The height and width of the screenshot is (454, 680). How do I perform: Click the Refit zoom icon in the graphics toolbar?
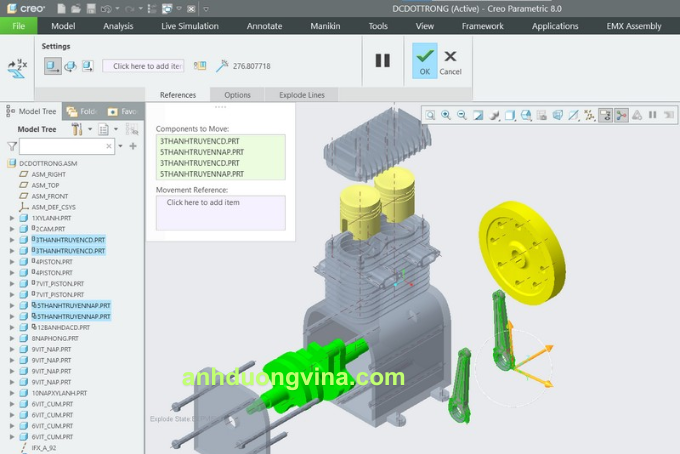(x=430, y=115)
